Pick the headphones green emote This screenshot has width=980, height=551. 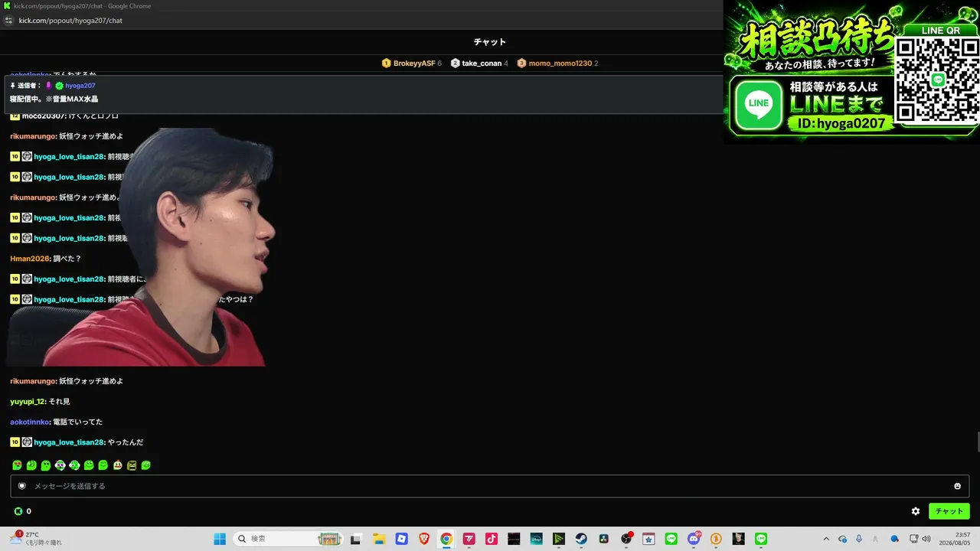74,465
